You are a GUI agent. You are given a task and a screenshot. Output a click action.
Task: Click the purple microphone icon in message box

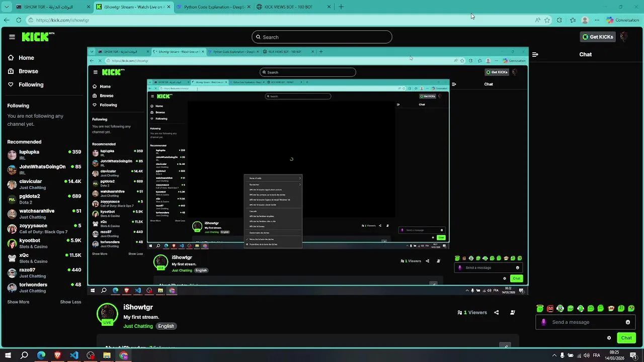point(543,322)
